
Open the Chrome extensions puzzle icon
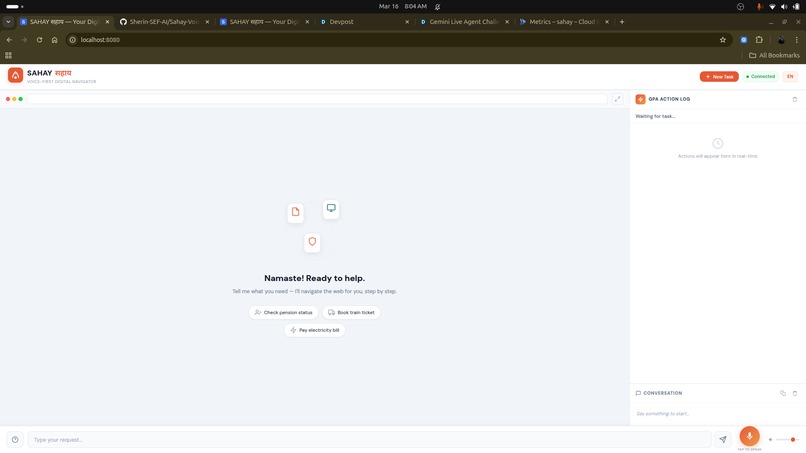(x=759, y=40)
